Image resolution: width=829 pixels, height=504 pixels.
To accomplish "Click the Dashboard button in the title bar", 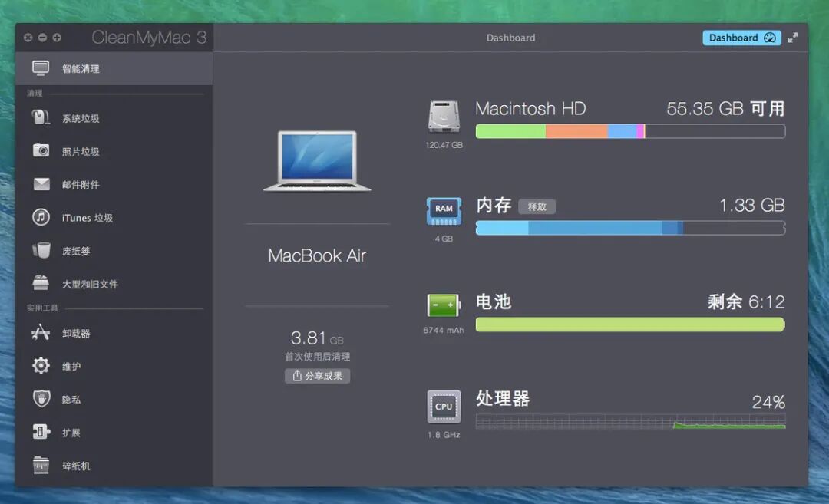I will click(x=741, y=38).
